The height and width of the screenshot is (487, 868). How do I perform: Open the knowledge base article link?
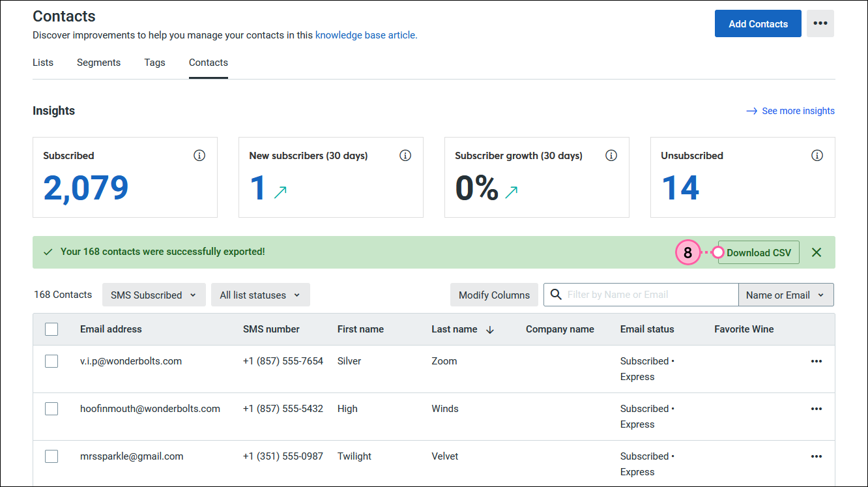click(x=366, y=35)
